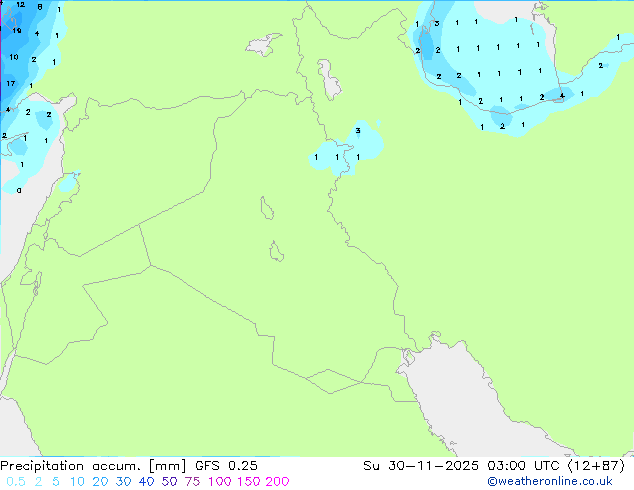Click the forecast offset '(12+87)'
Image resolution: width=634 pixels, height=490 pixels.
pyautogui.click(x=596, y=466)
